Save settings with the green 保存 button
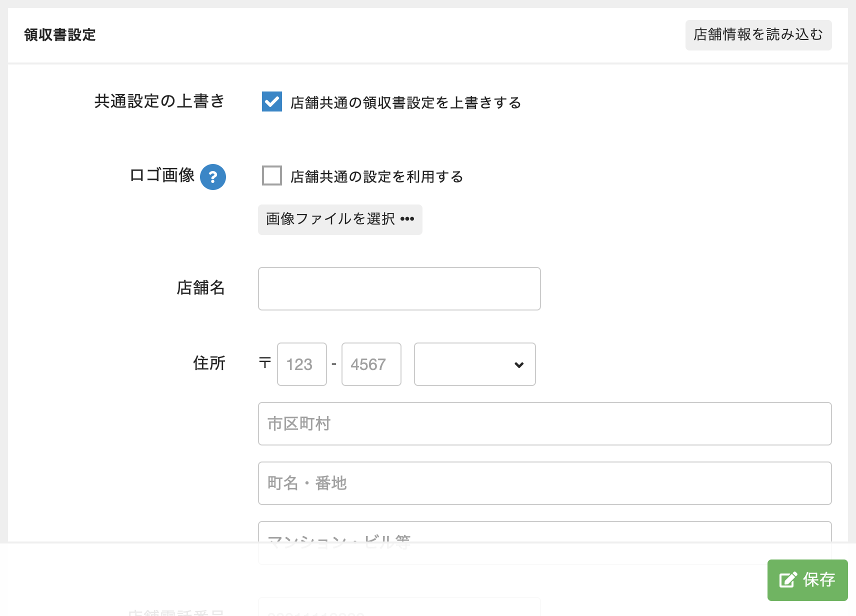The width and height of the screenshot is (856, 616). (807, 580)
